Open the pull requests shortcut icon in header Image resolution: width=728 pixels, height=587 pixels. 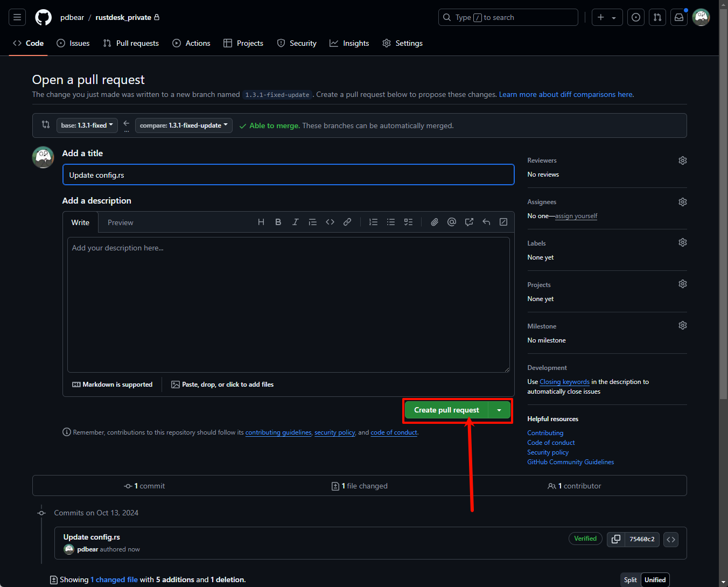657,17
